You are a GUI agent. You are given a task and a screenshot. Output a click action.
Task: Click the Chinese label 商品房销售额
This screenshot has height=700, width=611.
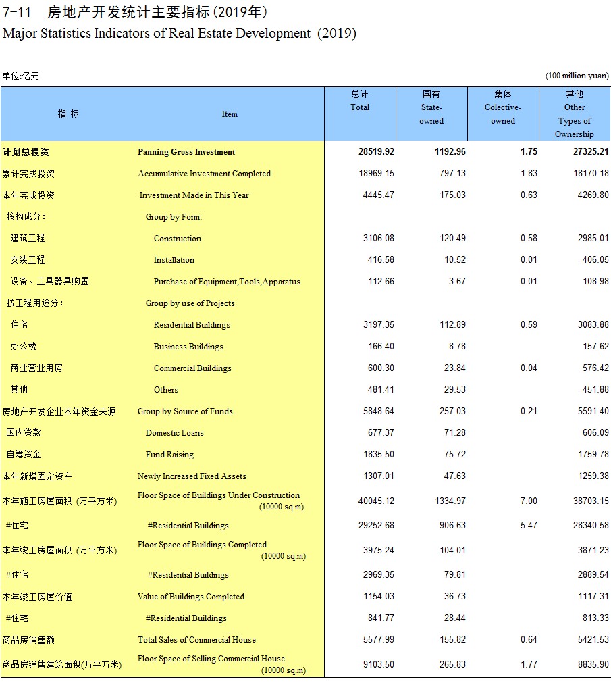28,640
